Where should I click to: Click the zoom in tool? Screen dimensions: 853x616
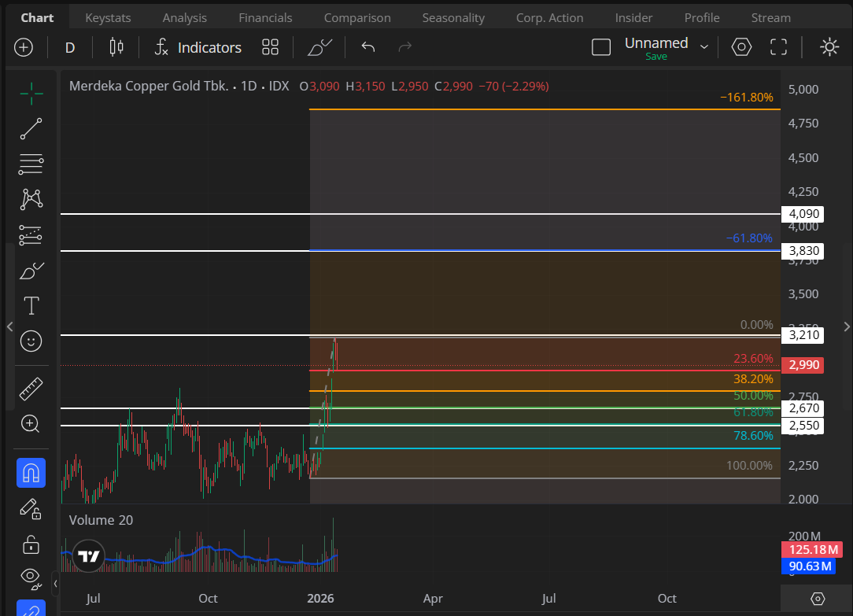31,424
